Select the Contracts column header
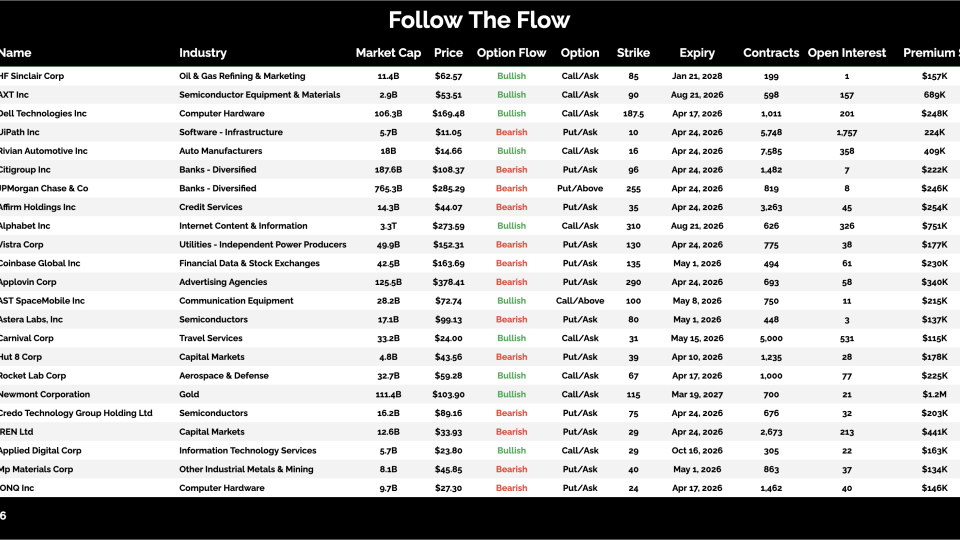The width and height of the screenshot is (960, 540). [771, 53]
